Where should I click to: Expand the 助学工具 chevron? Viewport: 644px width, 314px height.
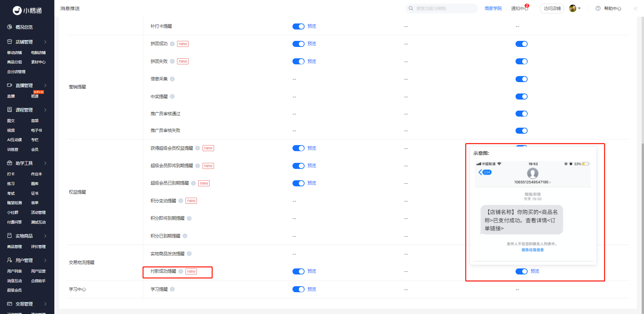coord(45,163)
